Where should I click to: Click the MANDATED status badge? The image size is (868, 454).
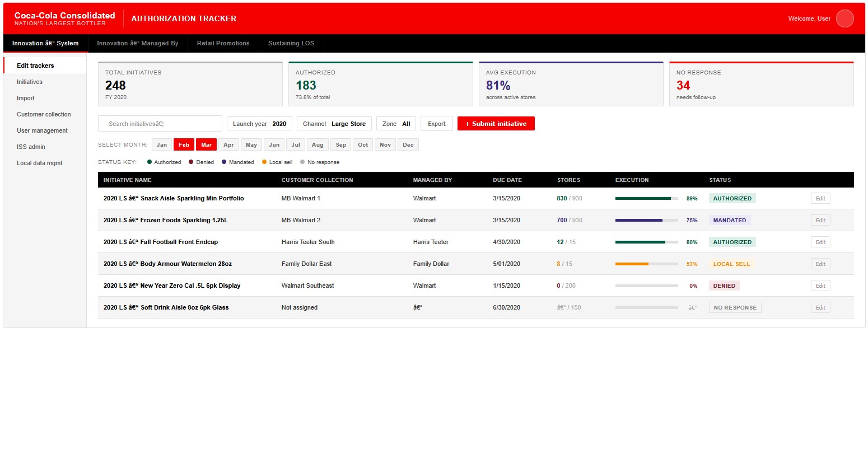click(730, 220)
